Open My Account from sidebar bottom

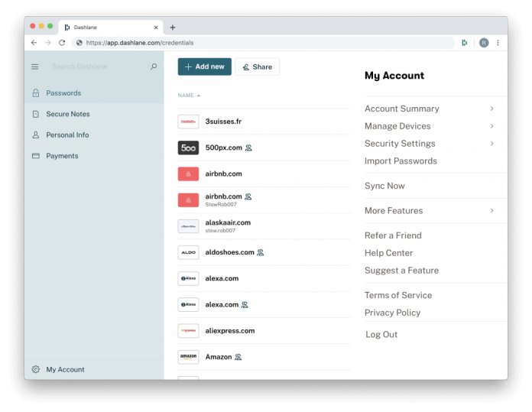(65, 369)
